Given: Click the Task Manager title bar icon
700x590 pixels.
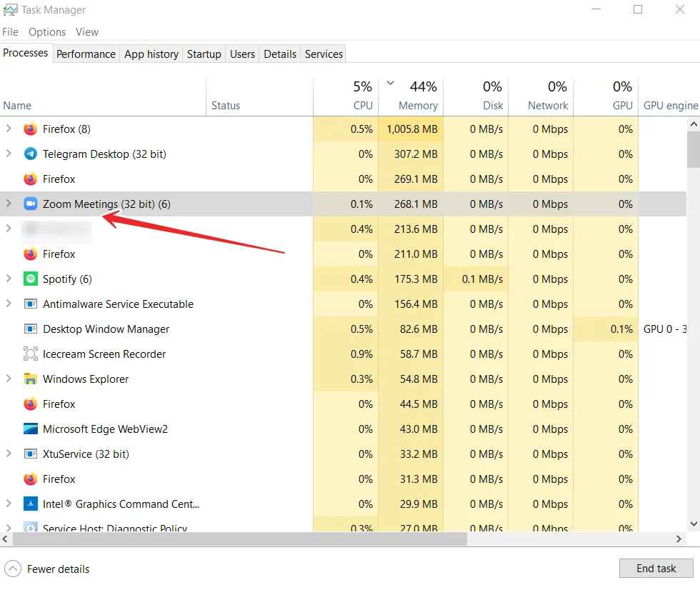Looking at the screenshot, I should coord(10,10).
